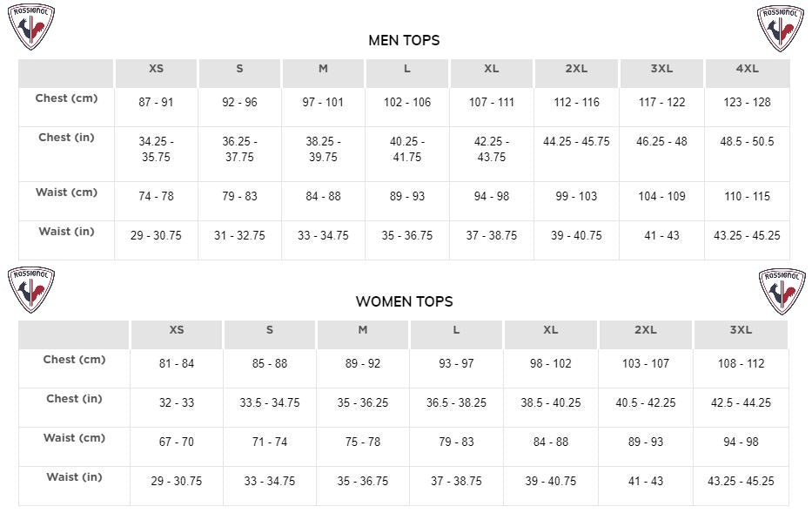
Task: Select the WOMEN TOPS heading
Action: click(404, 301)
